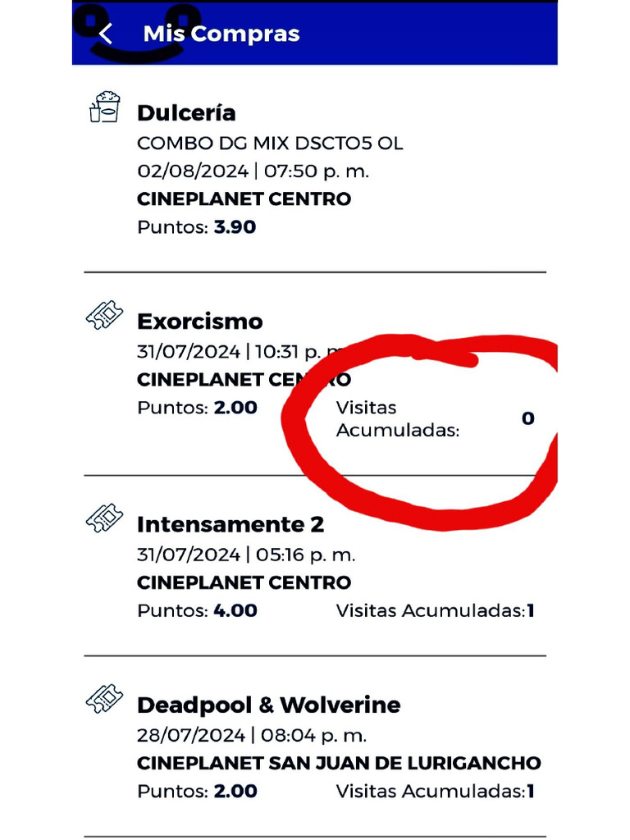Tap Dulcería Puntos 3.90 value
Screen dimensions: 630x840
[x=235, y=226]
